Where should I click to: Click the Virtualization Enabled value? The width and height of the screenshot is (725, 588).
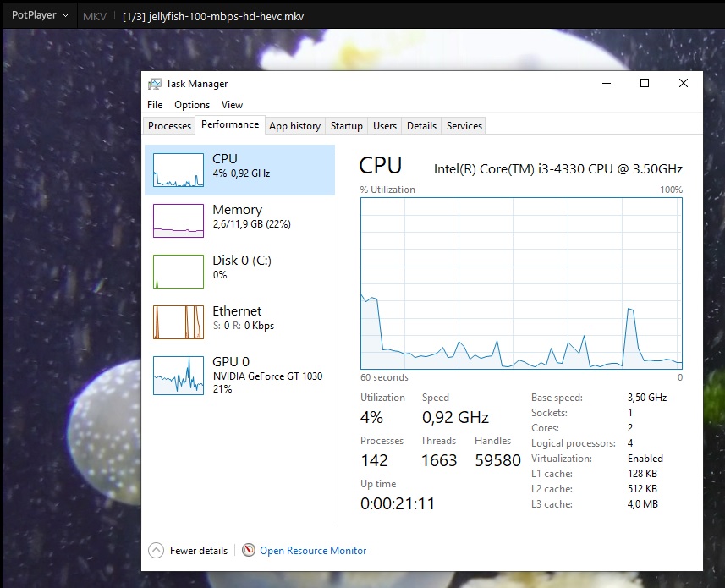[645, 459]
